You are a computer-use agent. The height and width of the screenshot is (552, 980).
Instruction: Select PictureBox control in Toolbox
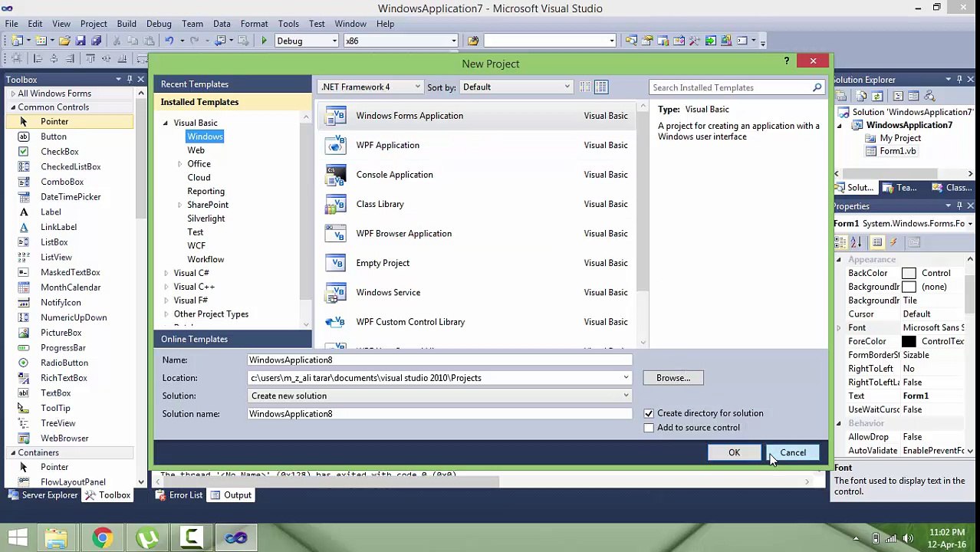tap(61, 333)
